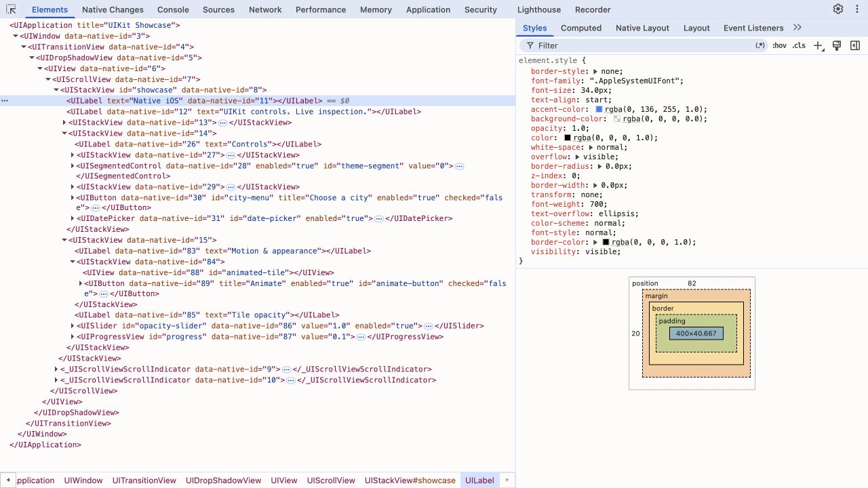Open the border-color black swatch
The width and height of the screenshot is (868, 488).
pos(606,242)
